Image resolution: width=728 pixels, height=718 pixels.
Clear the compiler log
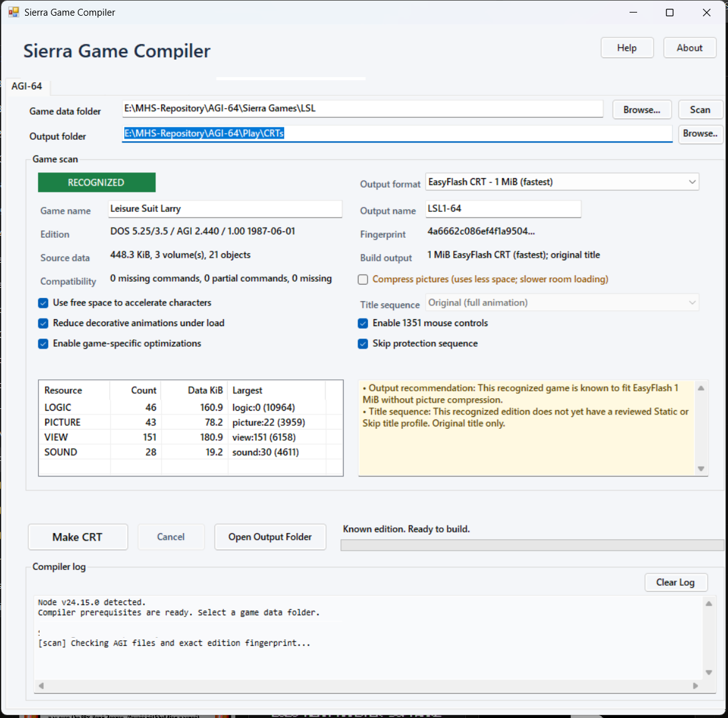coord(675,583)
